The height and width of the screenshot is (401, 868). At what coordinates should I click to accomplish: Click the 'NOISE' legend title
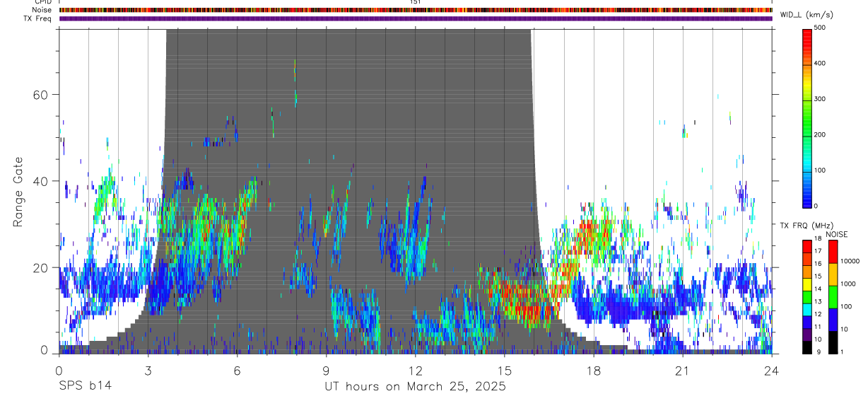pyautogui.click(x=836, y=234)
